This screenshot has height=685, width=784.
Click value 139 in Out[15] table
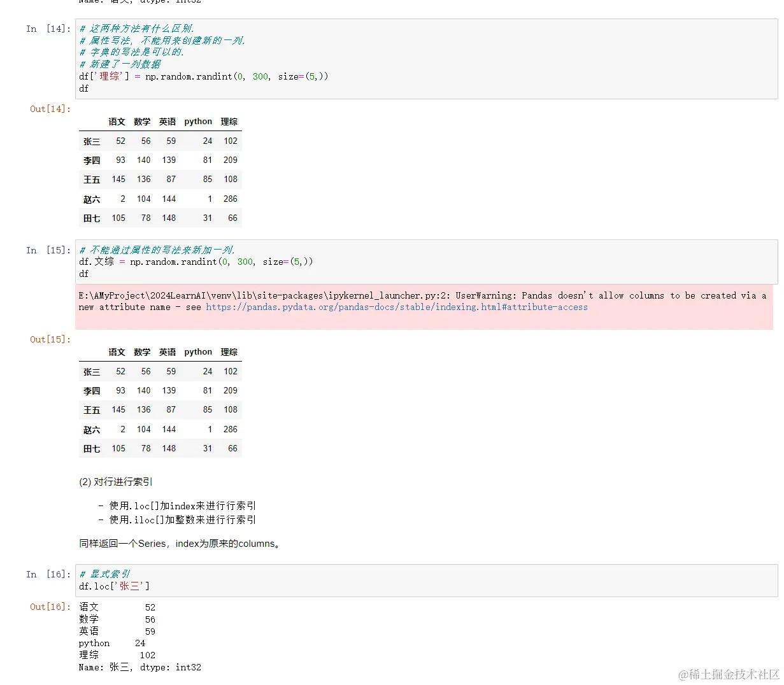169,391
